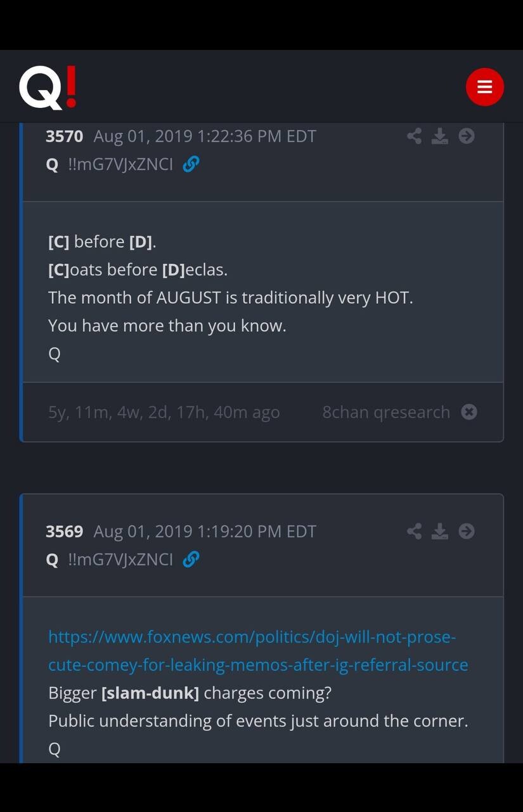The height and width of the screenshot is (812, 523).
Task: Share post 3570
Action: pyautogui.click(x=414, y=136)
